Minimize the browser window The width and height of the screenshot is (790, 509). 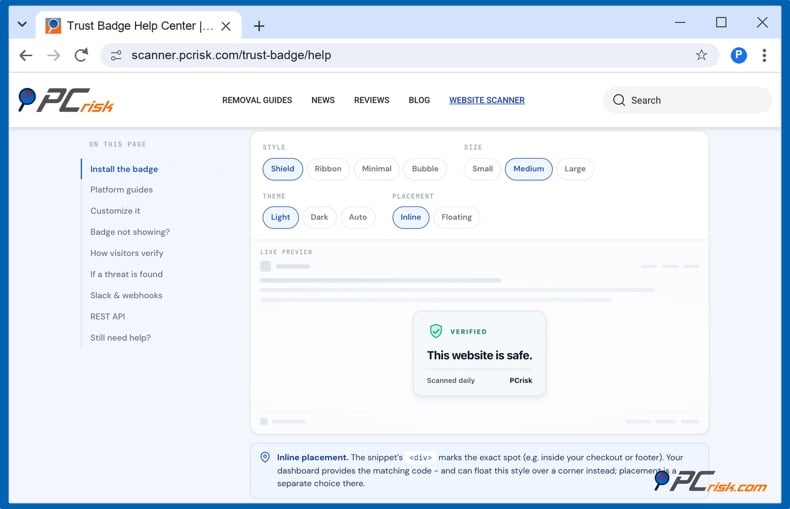click(x=680, y=23)
